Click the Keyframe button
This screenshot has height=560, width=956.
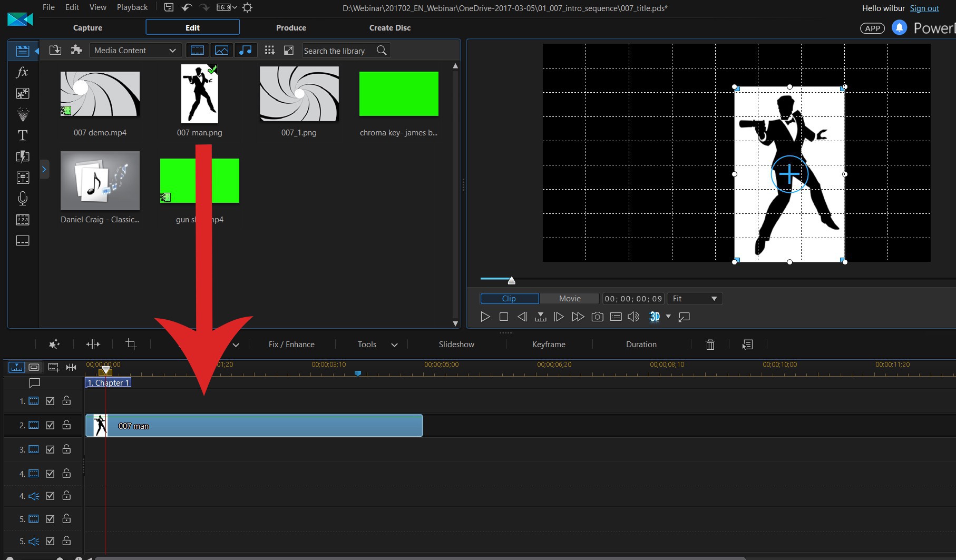coord(549,345)
